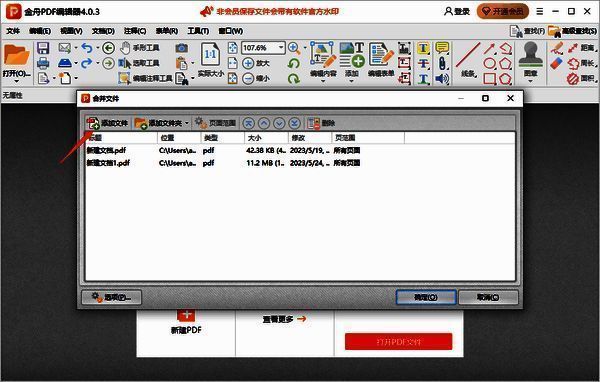Sort by the 位置 column header
Image resolution: width=600 pixels, height=382 pixels.
pyautogui.click(x=179, y=138)
